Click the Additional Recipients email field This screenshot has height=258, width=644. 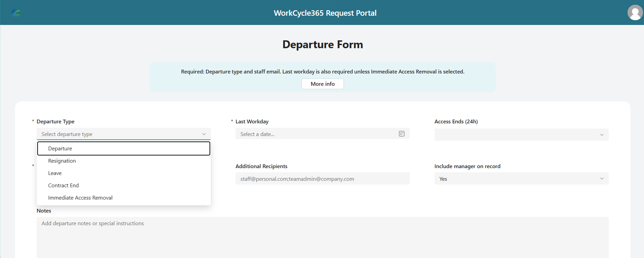click(322, 179)
